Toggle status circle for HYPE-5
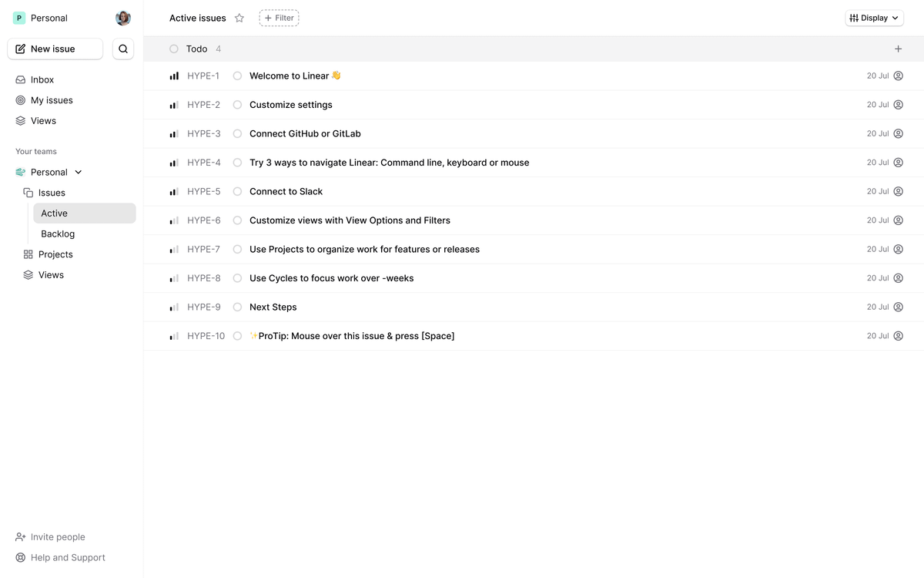924x578 pixels. coord(237,191)
